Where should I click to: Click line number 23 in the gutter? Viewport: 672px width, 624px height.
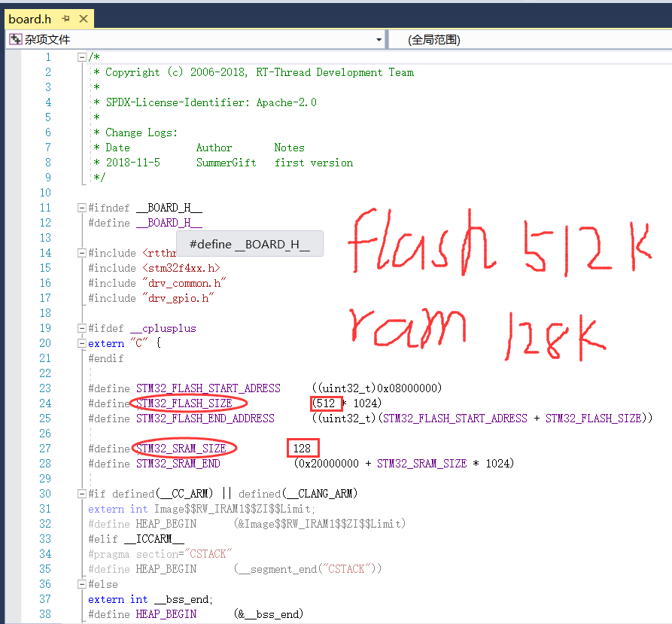(x=45, y=388)
